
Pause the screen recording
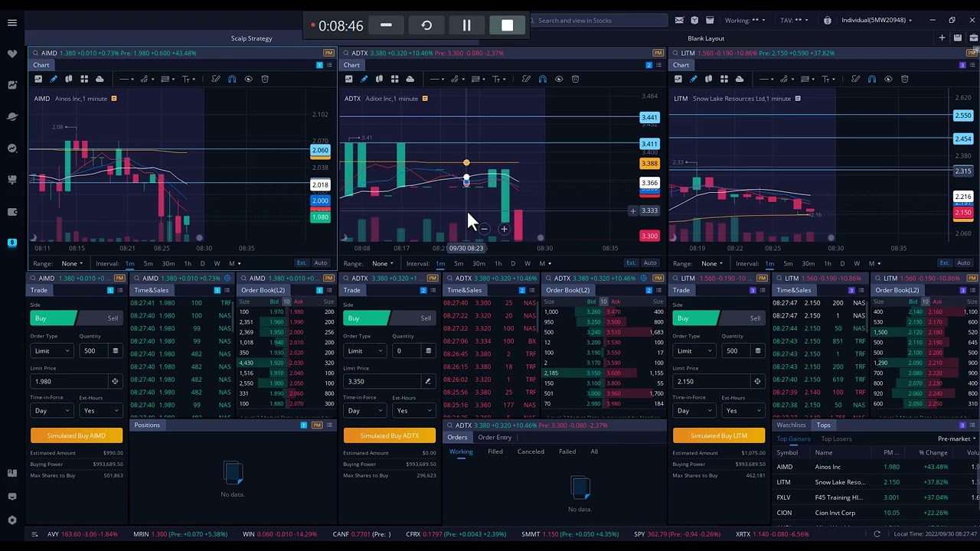click(466, 25)
